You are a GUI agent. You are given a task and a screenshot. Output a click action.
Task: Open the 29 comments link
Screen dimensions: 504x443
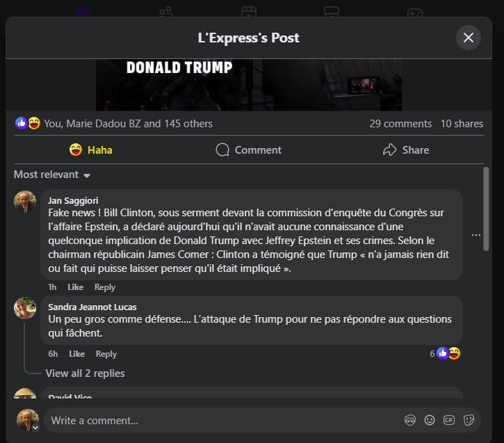pos(400,124)
